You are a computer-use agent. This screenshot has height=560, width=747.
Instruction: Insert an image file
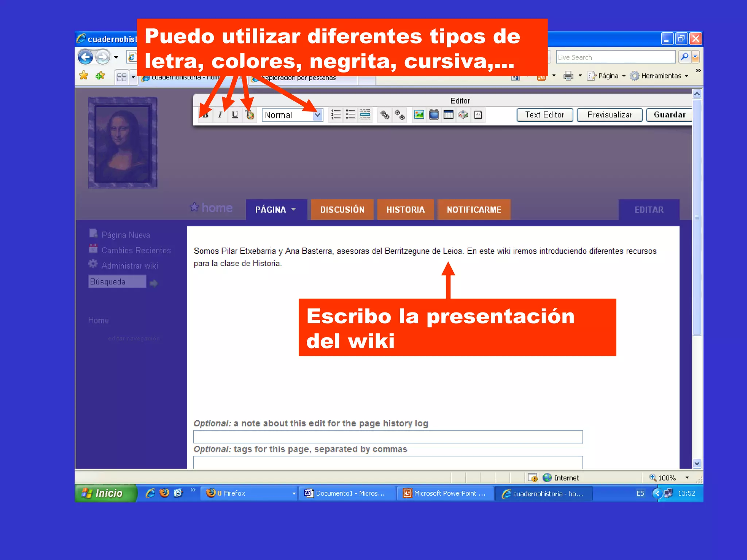coord(419,115)
